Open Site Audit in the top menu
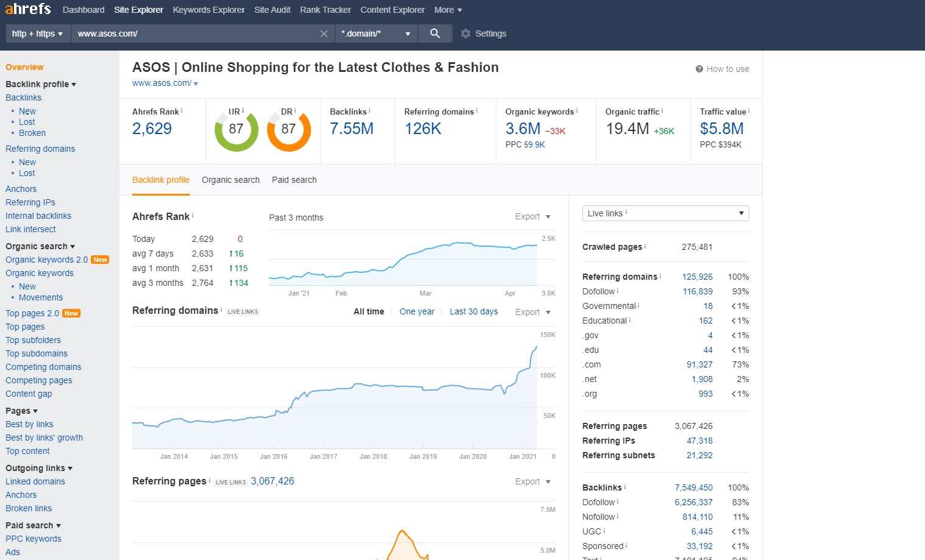The image size is (925, 560). click(273, 10)
